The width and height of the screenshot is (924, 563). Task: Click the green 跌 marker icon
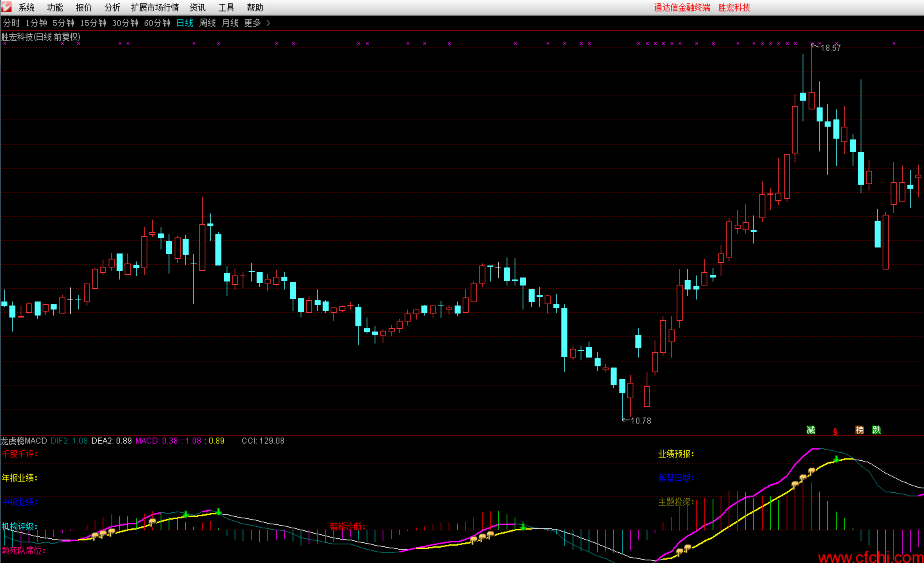click(x=877, y=430)
